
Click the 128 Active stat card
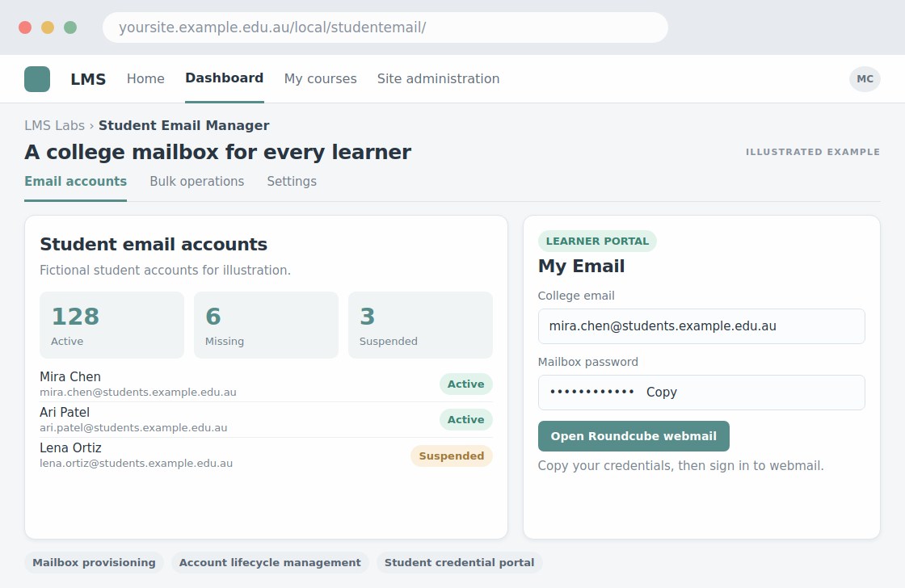coord(112,325)
